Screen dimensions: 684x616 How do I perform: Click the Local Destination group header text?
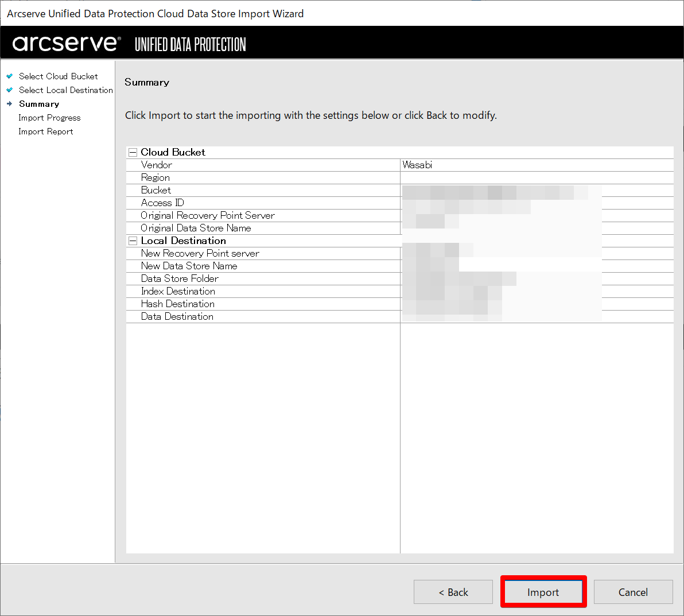[x=183, y=241]
